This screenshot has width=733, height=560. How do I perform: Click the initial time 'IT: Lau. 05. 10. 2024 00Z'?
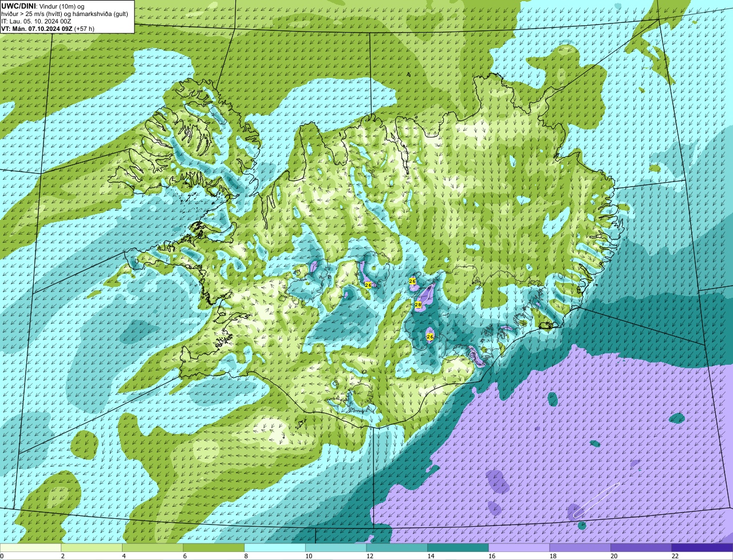(x=36, y=21)
